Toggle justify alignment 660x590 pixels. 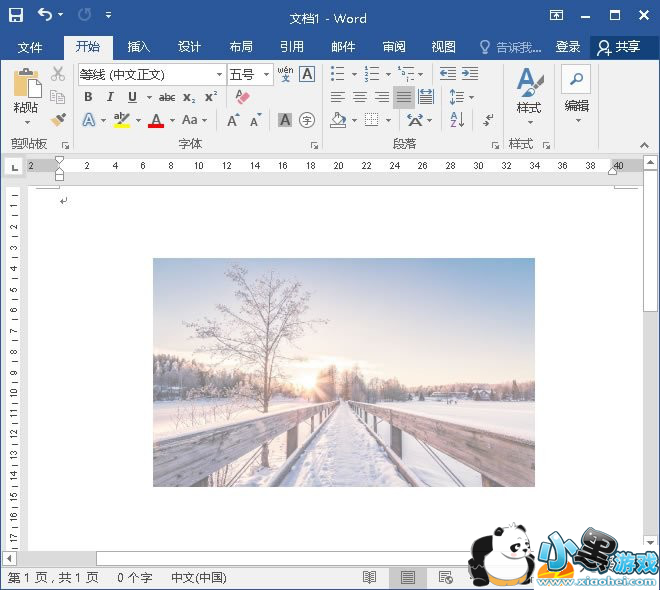404,97
